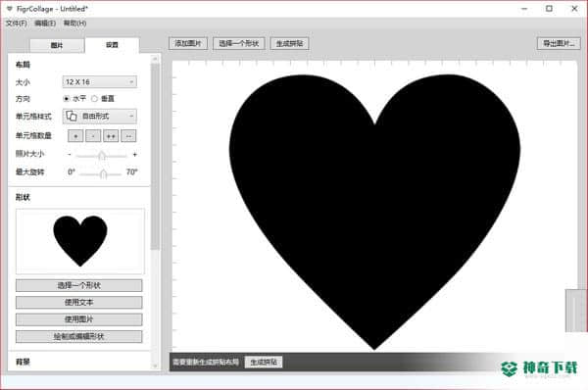
Task: Click the double plus cell count button
Action: pos(111,136)
